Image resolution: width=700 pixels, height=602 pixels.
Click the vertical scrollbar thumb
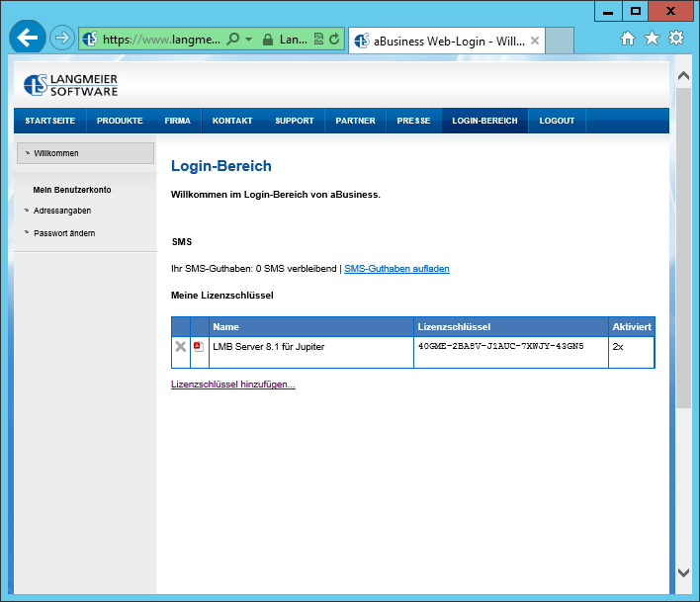(683, 248)
